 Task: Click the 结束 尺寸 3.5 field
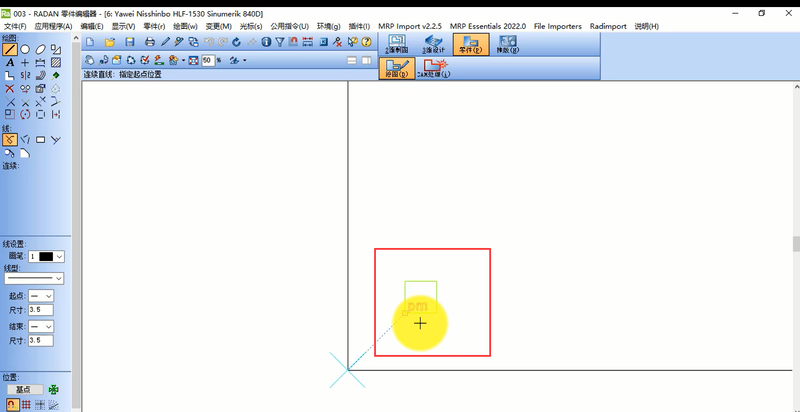tap(41, 341)
